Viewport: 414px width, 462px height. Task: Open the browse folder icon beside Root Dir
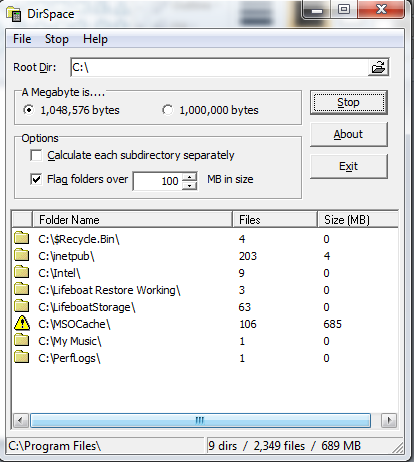click(x=378, y=67)
